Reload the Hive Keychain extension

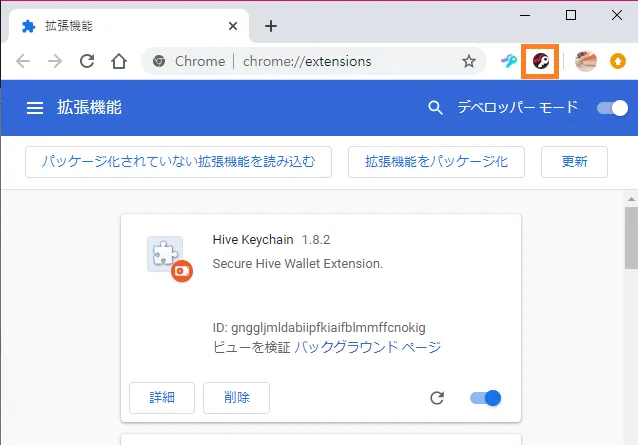pos(437,398)
